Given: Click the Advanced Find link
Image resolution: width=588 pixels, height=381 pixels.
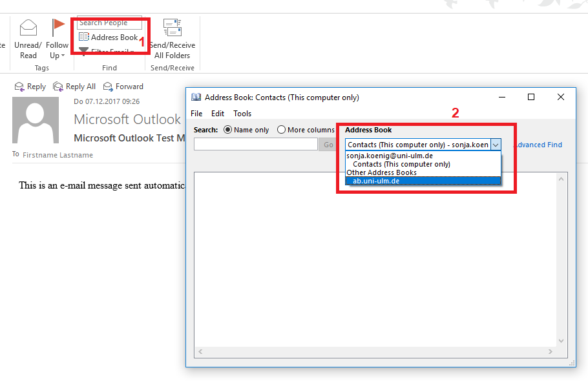Looking at the screenshot, I should (x=538, y=145).
